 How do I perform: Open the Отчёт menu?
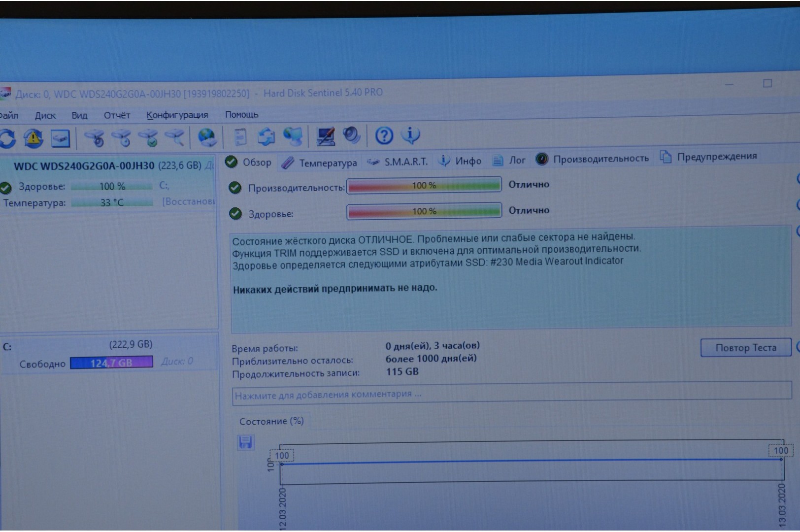tap(117, 115)
